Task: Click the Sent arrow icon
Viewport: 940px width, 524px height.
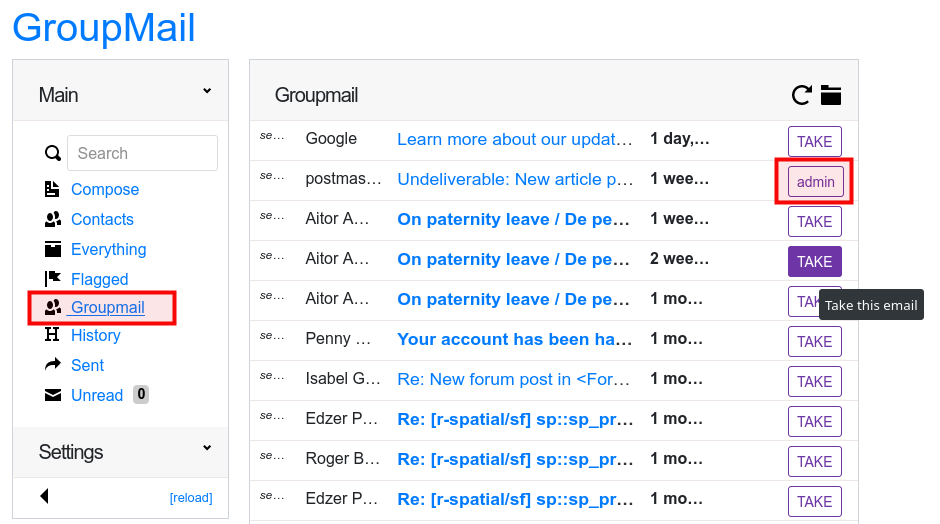Action: point(53,365)
